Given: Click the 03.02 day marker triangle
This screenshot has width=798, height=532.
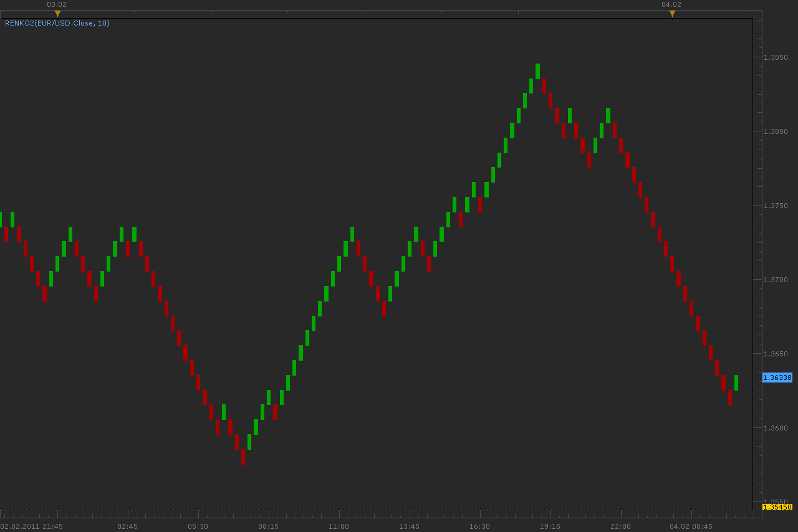Looking at the screenshot, I should [57, 13].
